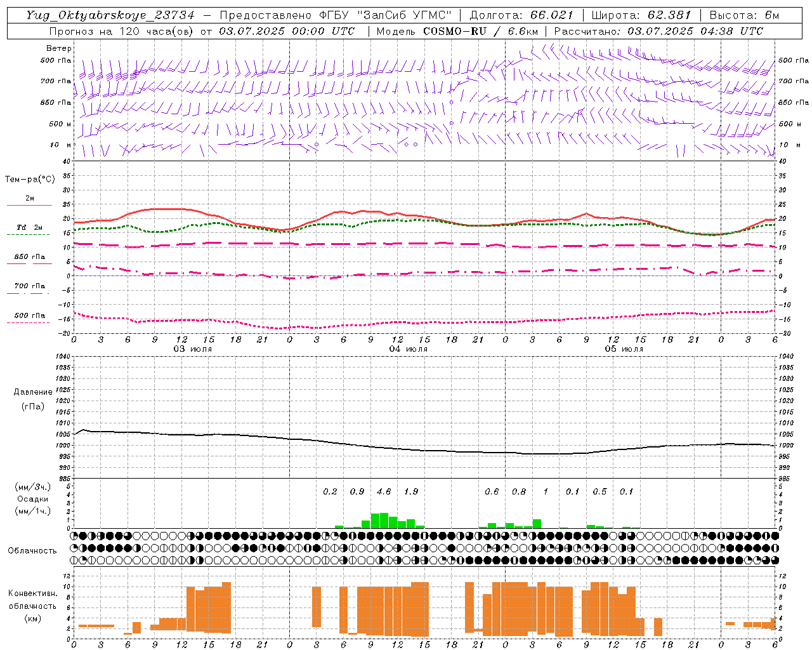Click the precipitation total value 0.6
The height and width of the screenshot is (650, 812).
click(492, 492)
